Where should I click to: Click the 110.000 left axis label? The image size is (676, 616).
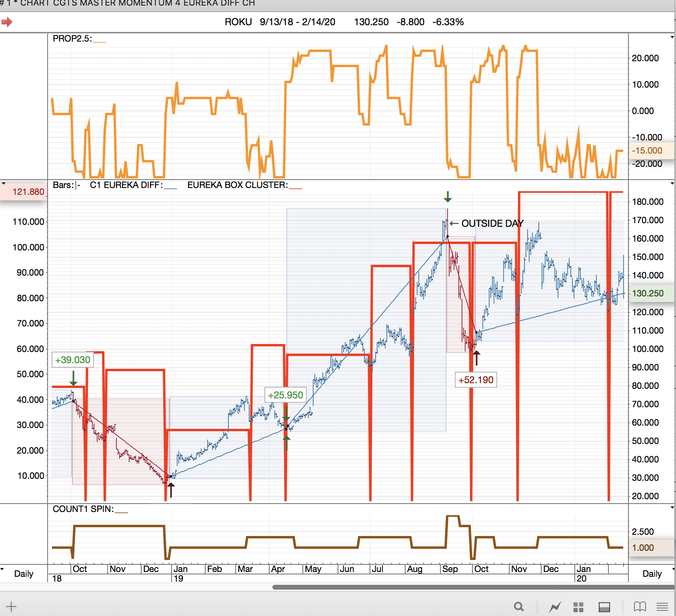pyautogui.click(x=28, y=222)
